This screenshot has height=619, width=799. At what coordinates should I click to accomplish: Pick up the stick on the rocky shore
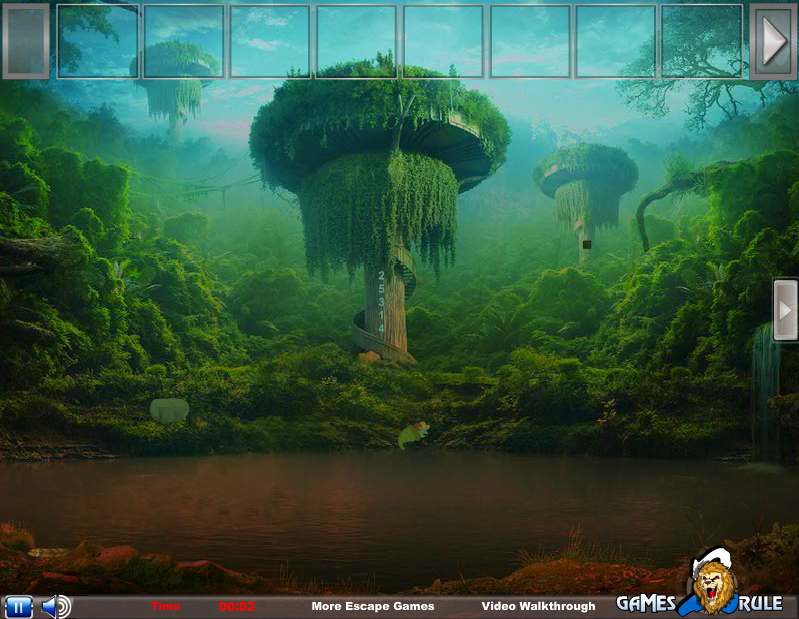point(49,552)
